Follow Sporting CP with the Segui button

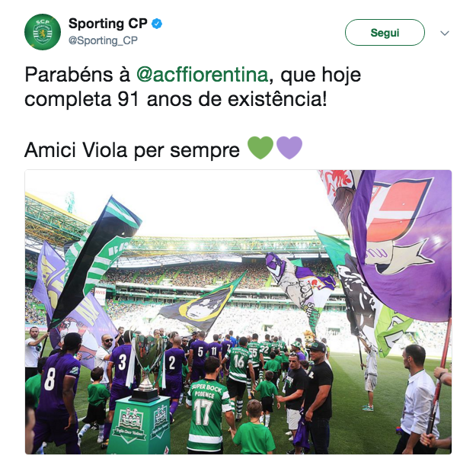point(385,33)
